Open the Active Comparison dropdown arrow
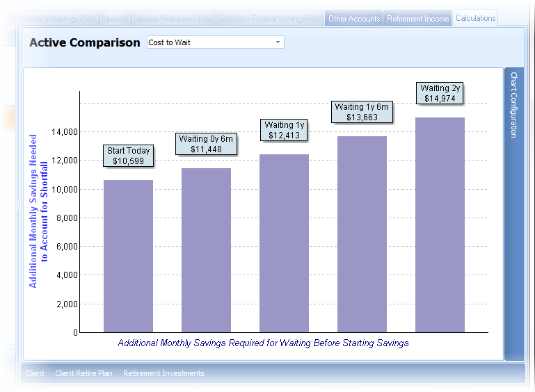This screenshot has width=535, height=392. click(278, 42)
